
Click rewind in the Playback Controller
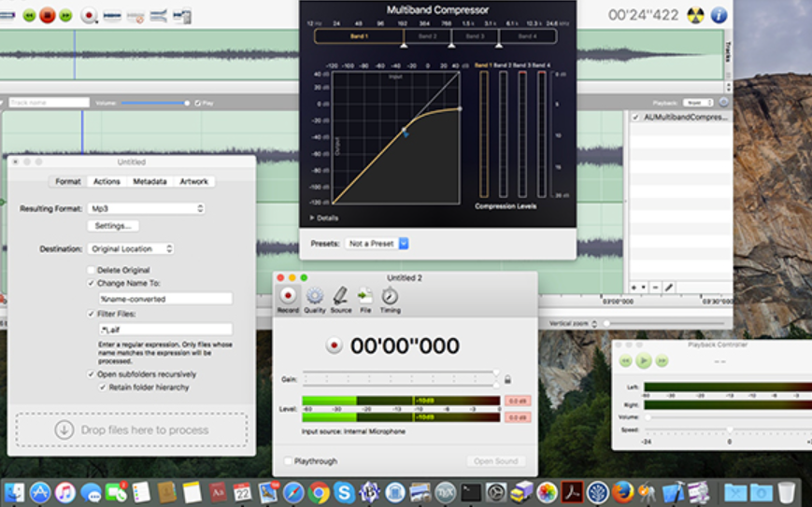[625, 360]
